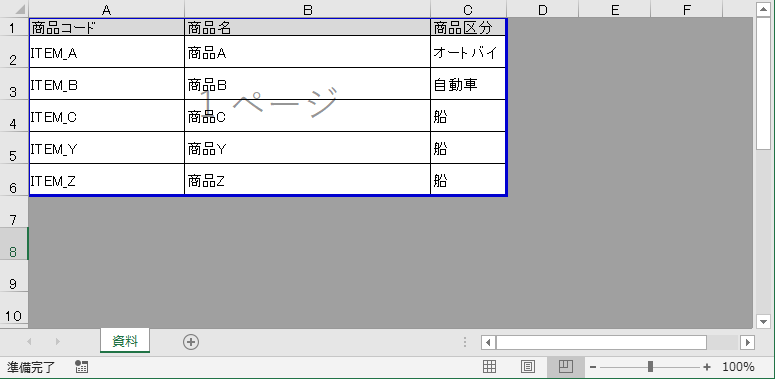The height and width of the screenshot is (379, 775).
Task: Zoom in with the plus button
Action: (707, 367)
